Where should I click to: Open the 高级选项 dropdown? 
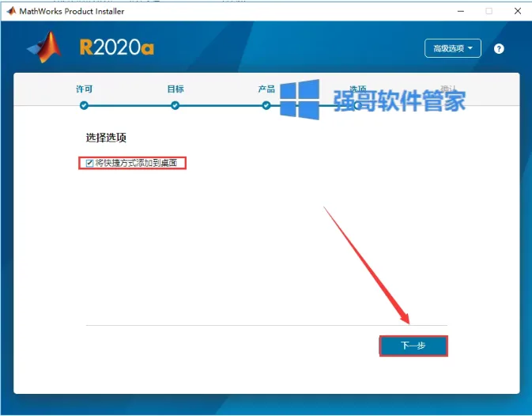click(x=453, y=48)
